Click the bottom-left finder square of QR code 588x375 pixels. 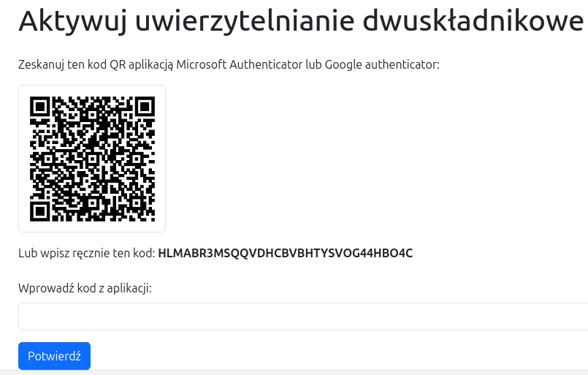click(x=39, y=211)
